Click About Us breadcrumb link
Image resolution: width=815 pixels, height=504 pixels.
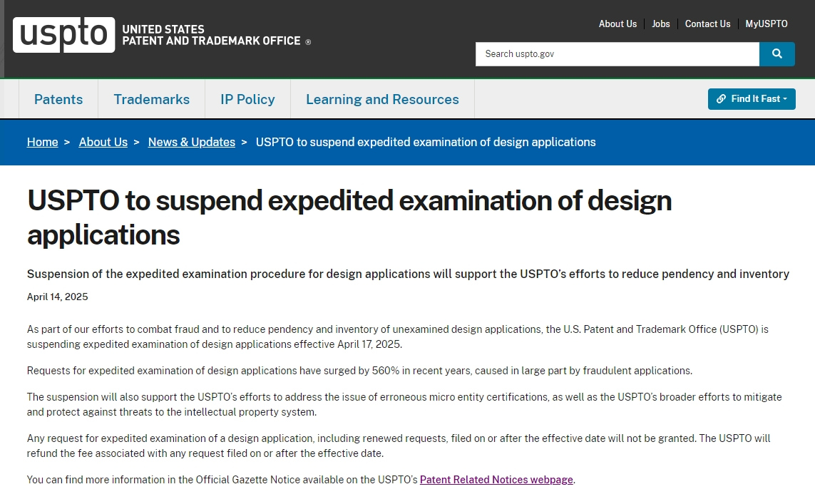tap(103, 142)
